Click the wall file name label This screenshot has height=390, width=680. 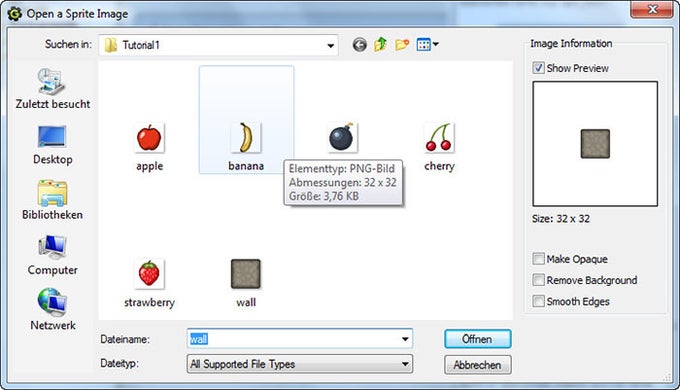246,302
